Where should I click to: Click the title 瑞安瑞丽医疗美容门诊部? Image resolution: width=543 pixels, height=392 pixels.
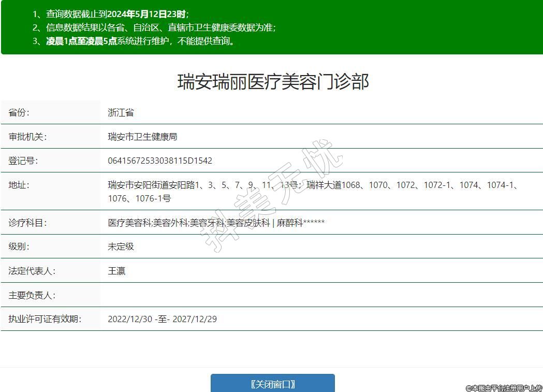coord(273,82)
